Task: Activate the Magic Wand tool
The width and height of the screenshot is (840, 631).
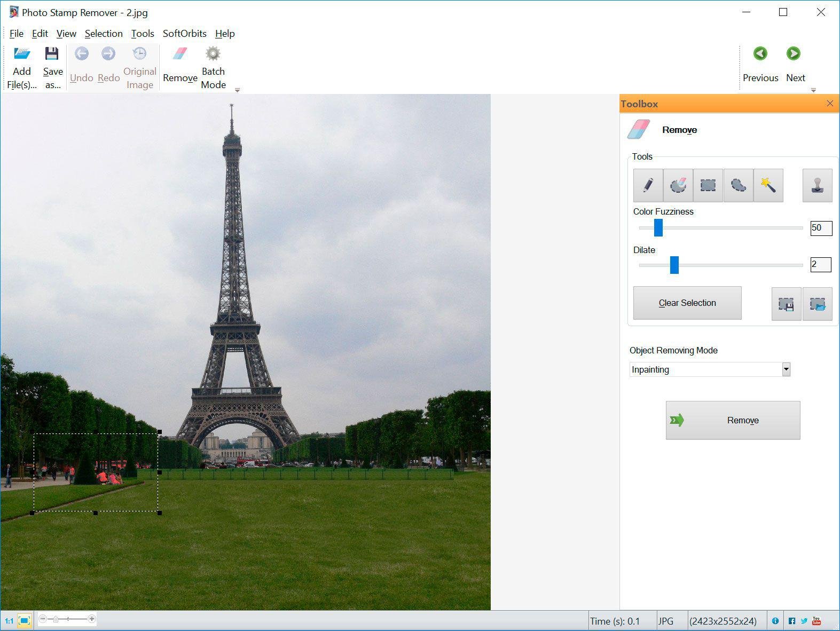Action: click(768, 185)
